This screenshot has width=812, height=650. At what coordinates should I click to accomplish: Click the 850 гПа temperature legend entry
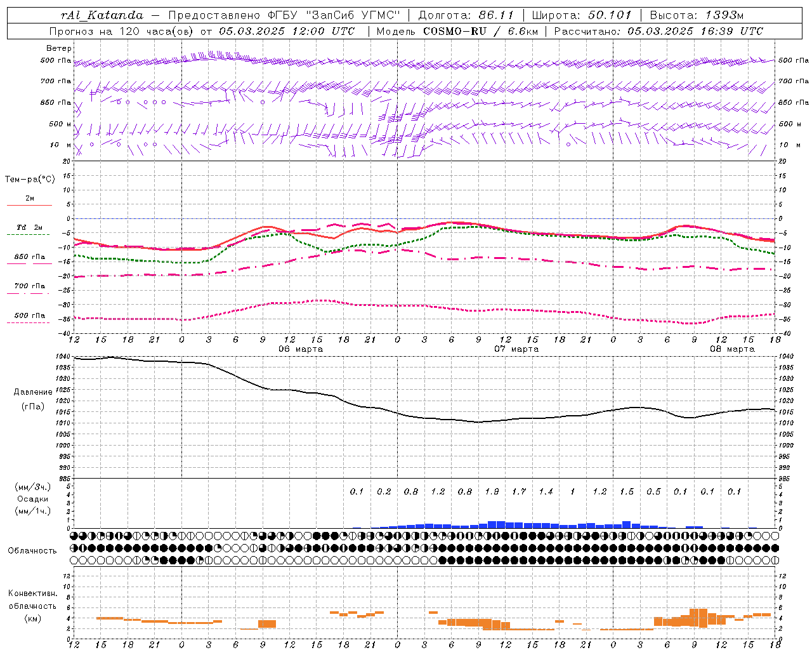pos(29,257)
